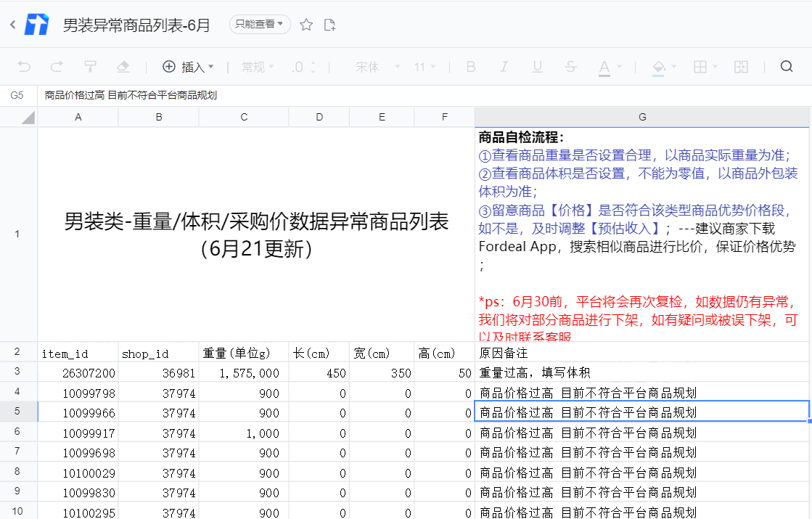812x519 pixels.
Task: Apply strikethrough formatting
Action: pyautogui.click(x=571, y=66)
